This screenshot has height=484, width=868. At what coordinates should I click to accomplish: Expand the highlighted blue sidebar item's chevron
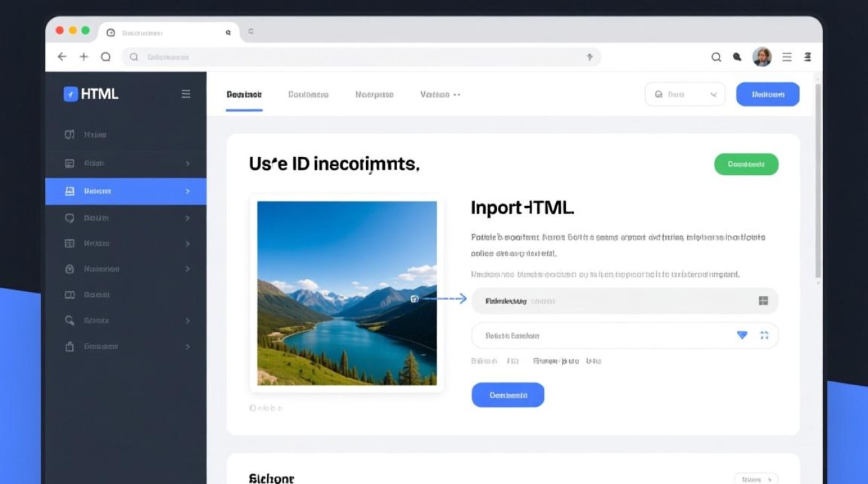click(x=188, y=192)
